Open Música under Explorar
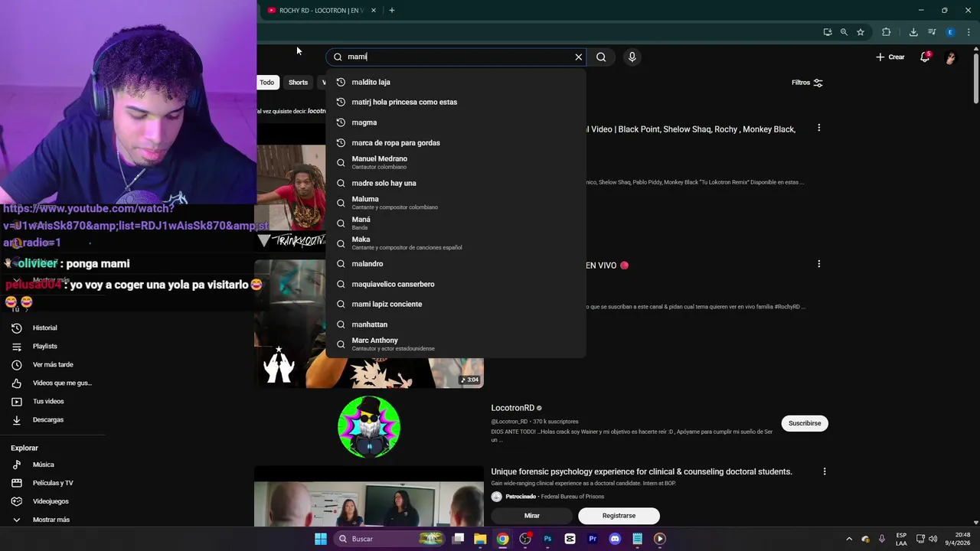980x551 pixels. [43, 465]
